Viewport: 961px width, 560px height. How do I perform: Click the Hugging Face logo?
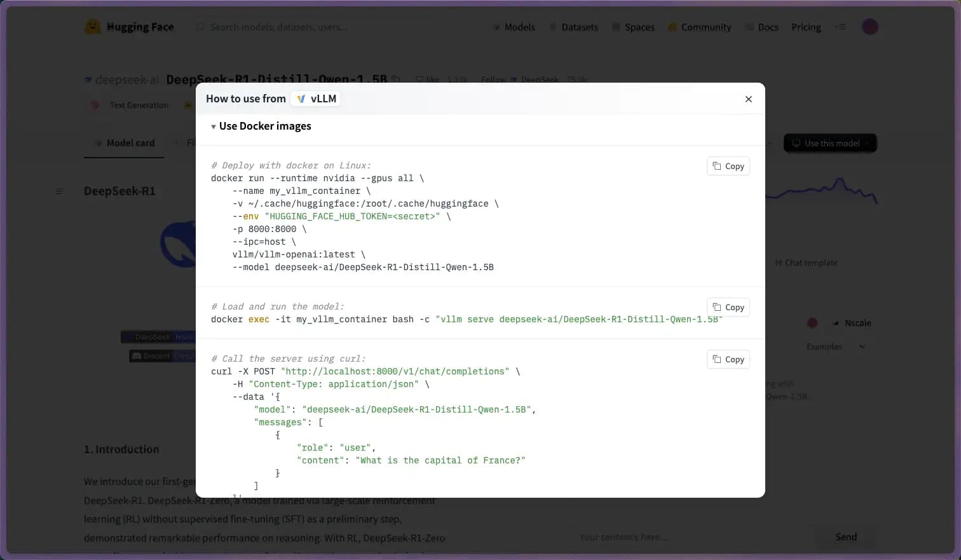130,27
